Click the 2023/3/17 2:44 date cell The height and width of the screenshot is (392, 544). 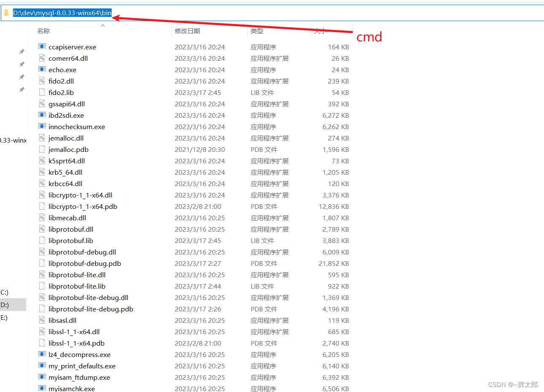pos(198,286)
